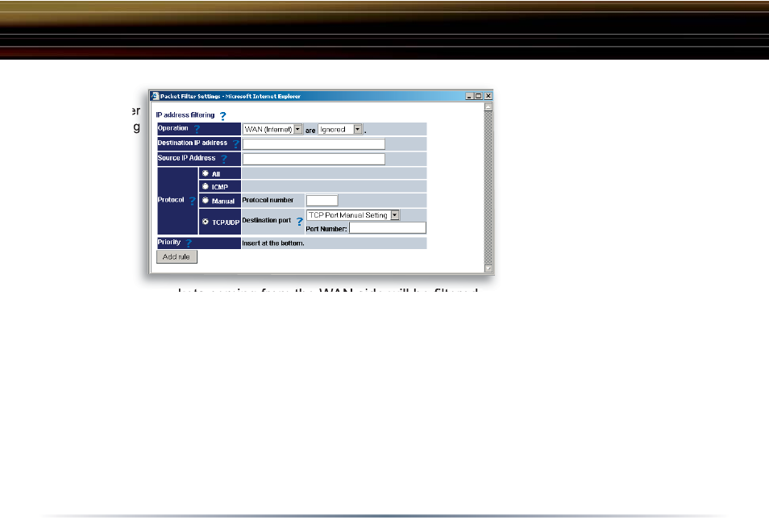This screenshot has height=532, width=769.
Task: Click the Destination IP address input field
Action: pyautogui.click(x=314, y=143)
